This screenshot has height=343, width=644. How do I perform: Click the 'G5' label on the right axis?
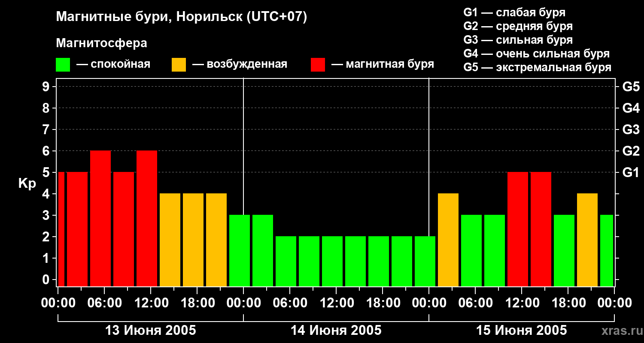631,87
